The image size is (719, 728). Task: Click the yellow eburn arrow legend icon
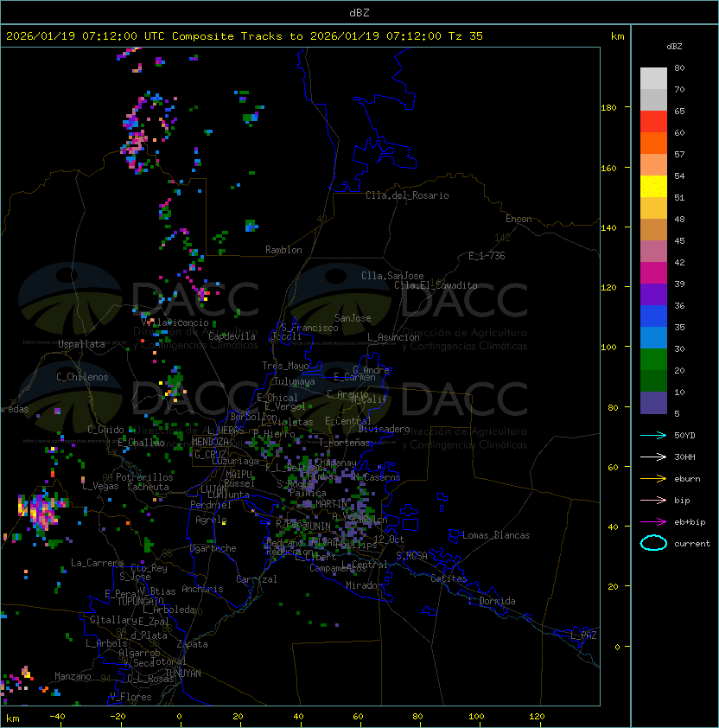653,479
